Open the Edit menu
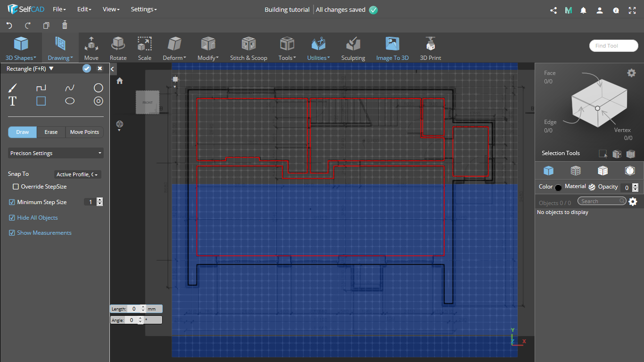The width and height of the screenshot is (644, 362). [x=85, y=9]
